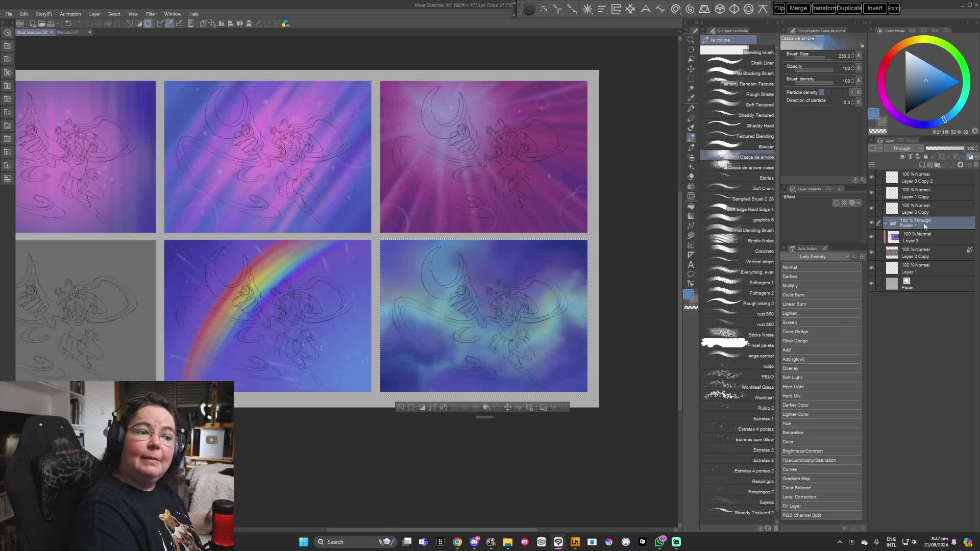Open the File menu
This screenshot has height=551, width=980.
click(9, 14)
